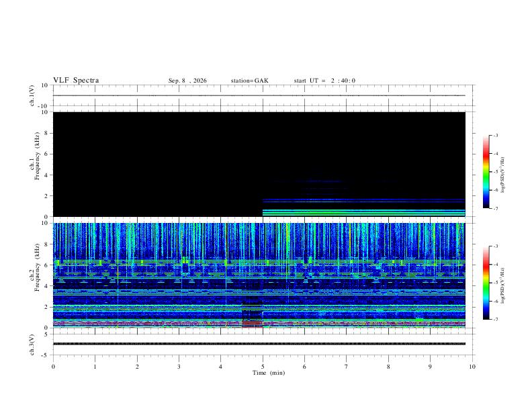532x411 pixels.
Task: Click the station=GAK label
Action: click(249, 81)
